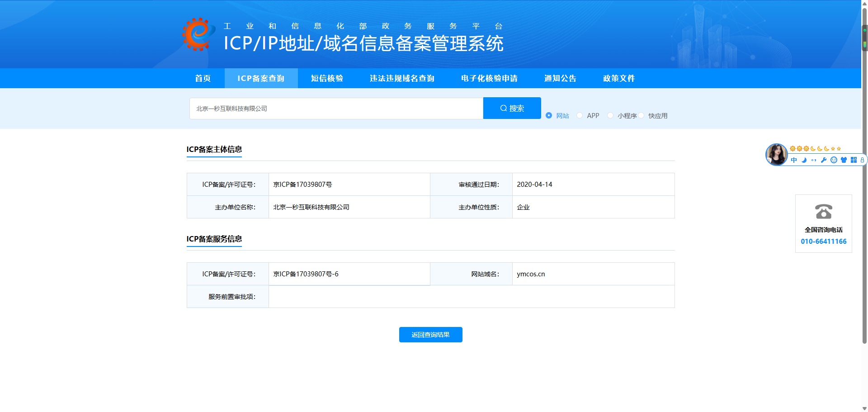The image size is (868, 412).
Task: Select the 网站 radio button
Action: [x=549, y=116]
